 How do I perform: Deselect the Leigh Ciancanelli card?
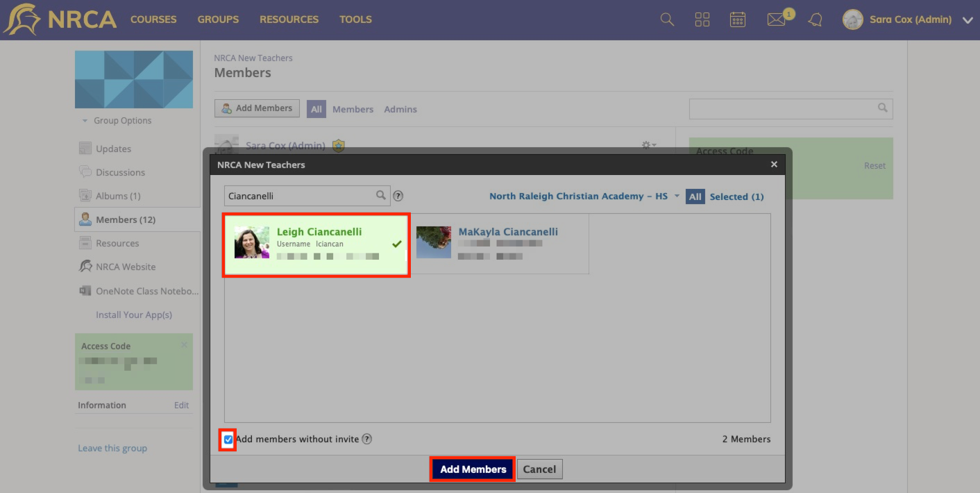[316, 244]
